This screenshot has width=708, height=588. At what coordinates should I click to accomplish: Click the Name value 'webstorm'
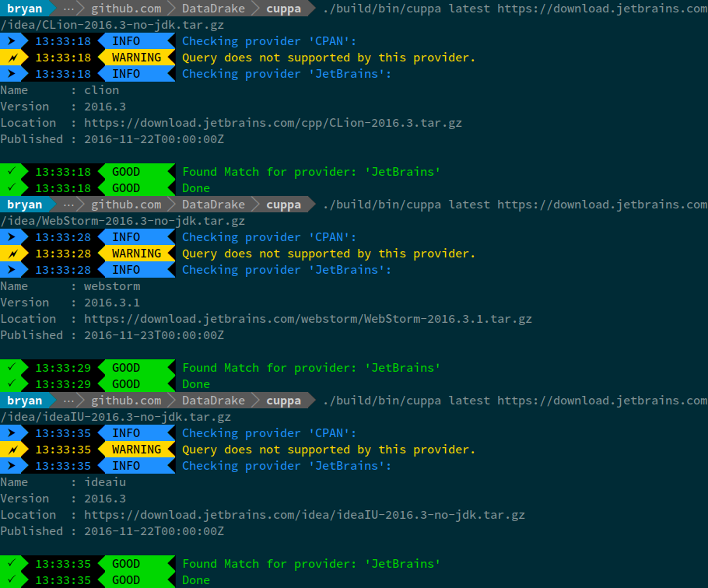coord(112,286)
